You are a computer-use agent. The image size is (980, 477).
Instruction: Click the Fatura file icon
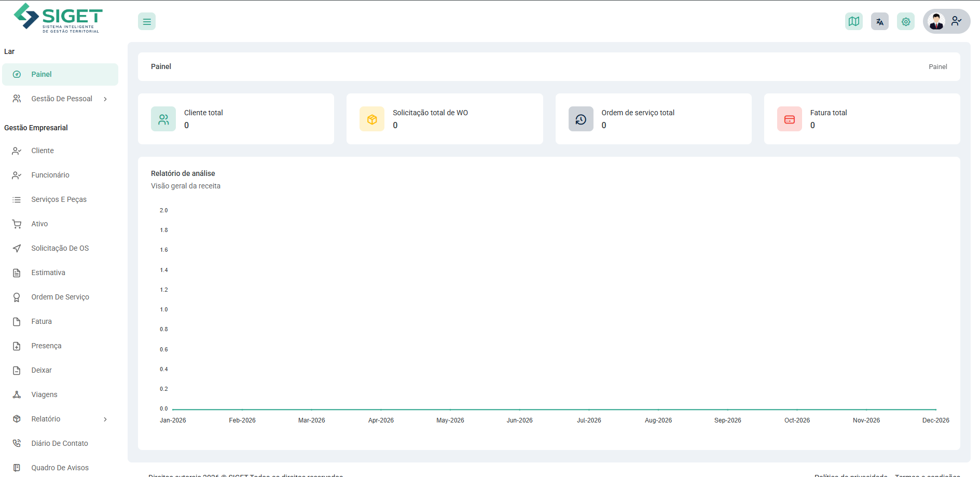coord(17,321)
